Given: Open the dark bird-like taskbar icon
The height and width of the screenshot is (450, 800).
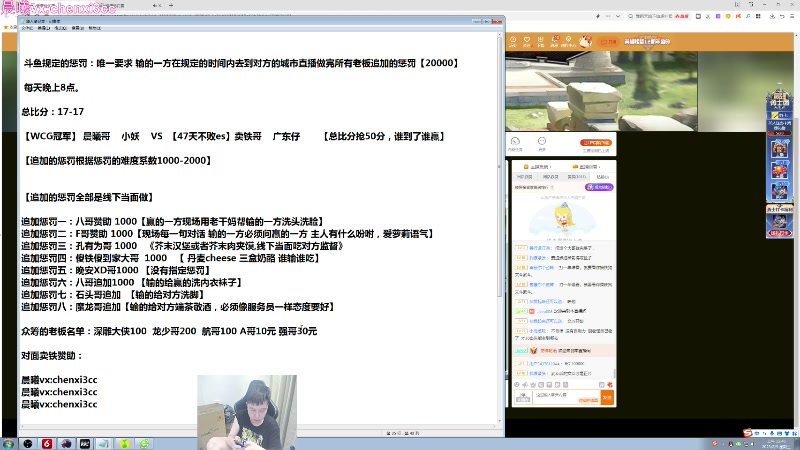Looking at the screenshot, I should 66,443.
